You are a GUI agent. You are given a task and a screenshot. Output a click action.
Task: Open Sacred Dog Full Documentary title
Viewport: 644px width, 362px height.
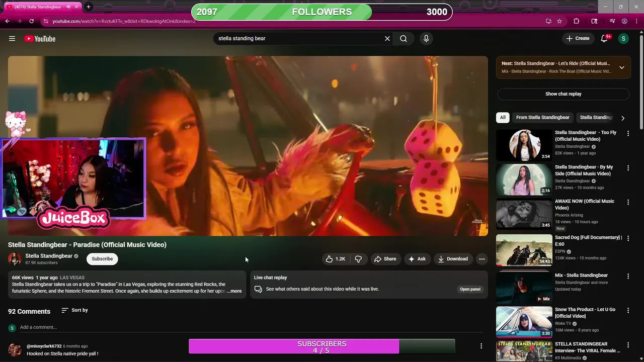(588, 240)
